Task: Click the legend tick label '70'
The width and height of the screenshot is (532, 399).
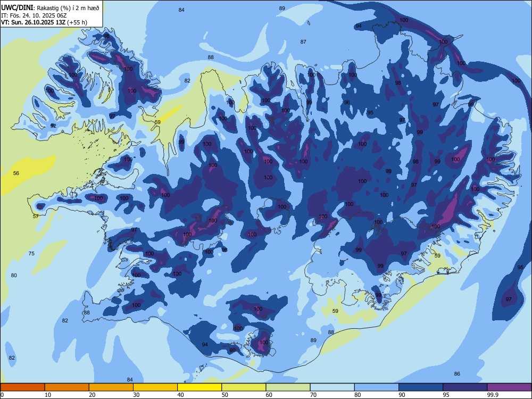Action: 313,395
